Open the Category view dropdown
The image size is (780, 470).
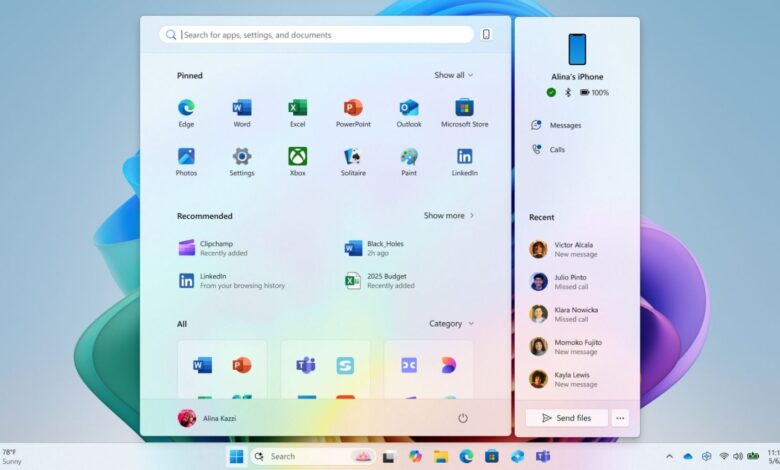tap(451, 323)
